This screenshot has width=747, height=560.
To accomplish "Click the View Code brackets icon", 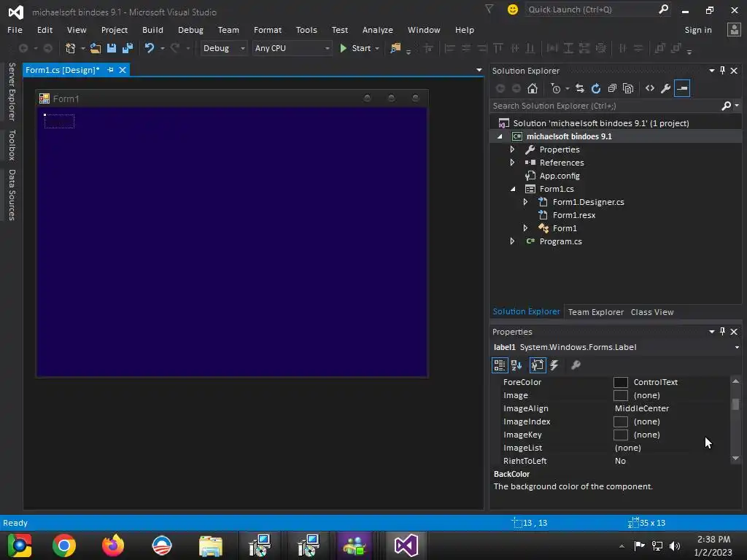I will click(650, 88).
